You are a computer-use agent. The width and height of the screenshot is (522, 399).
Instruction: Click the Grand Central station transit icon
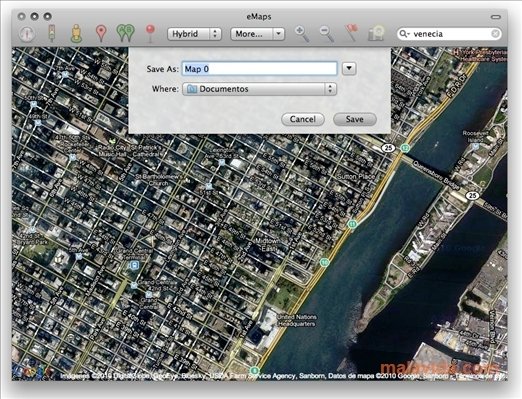point(134,265)
